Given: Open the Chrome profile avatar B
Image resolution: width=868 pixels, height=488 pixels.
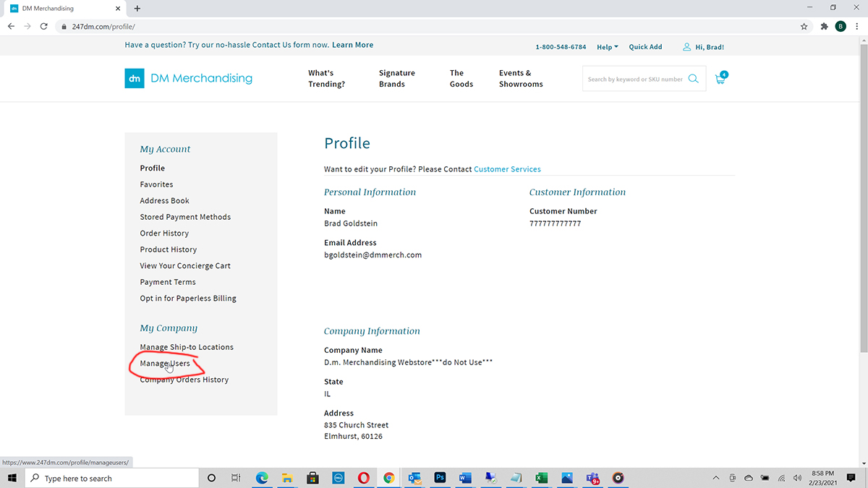Looking at the screenshot, I should click(x=841, y=26).
